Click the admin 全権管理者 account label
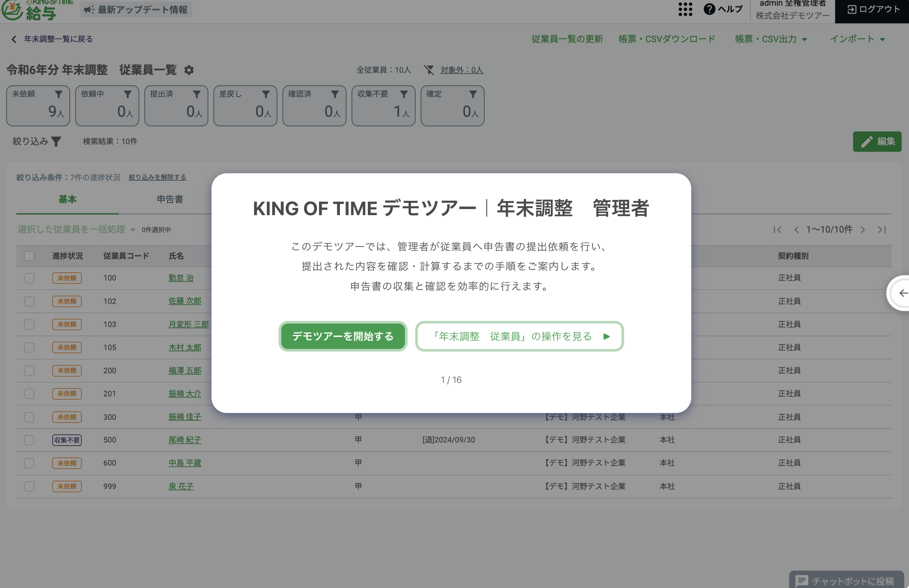 [793, 3]
